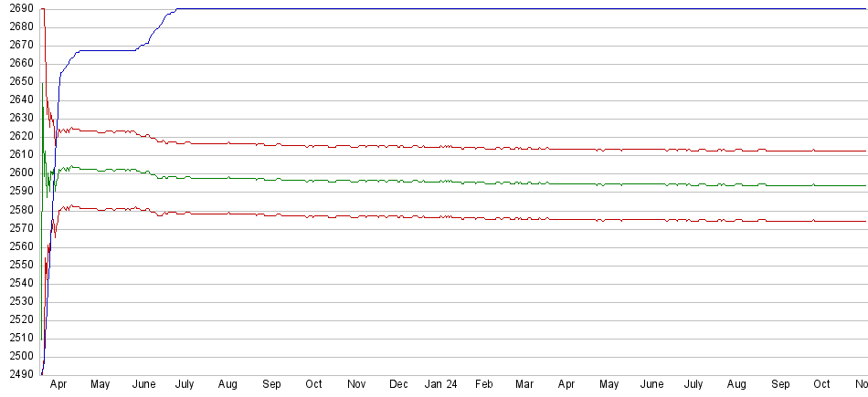The image size is (868, 397).
Task: Select the 'Dec' month label on the axis
Action: [x=399, y=384]
